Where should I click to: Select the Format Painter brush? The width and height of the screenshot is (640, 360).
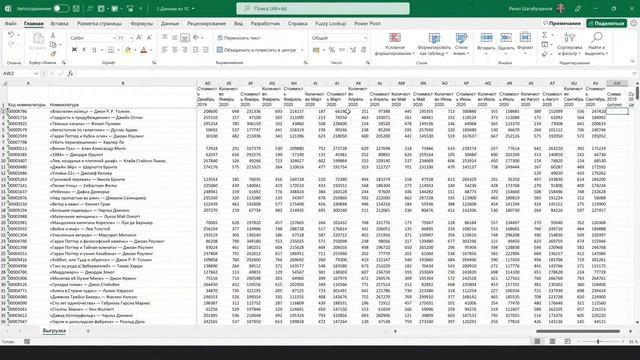click(53, 53)
